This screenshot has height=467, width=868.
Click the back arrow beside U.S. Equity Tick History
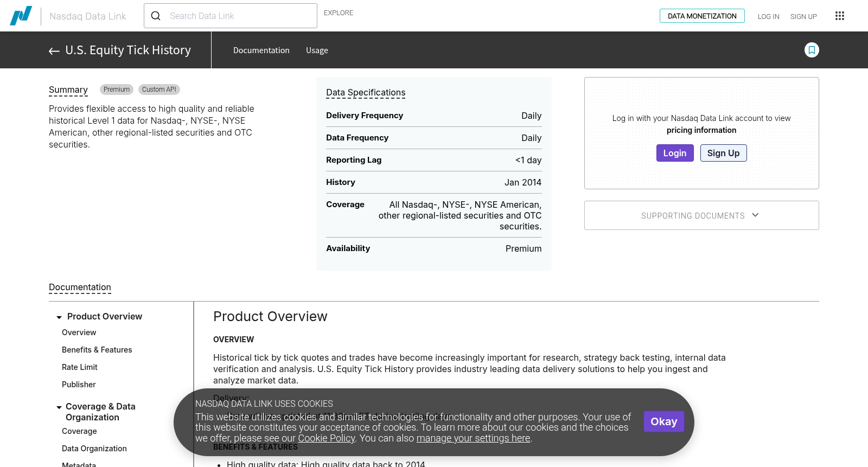coord(54,51)
